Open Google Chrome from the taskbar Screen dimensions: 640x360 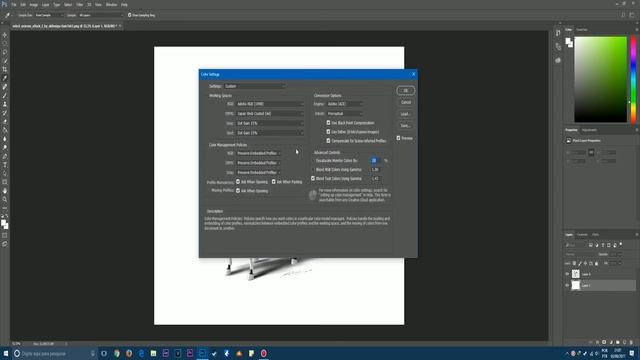pyautogui.click(x=117, y=353)
